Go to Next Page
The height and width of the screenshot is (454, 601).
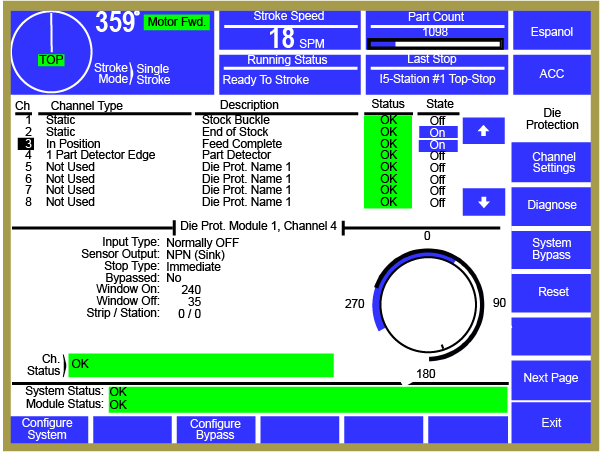552,378
